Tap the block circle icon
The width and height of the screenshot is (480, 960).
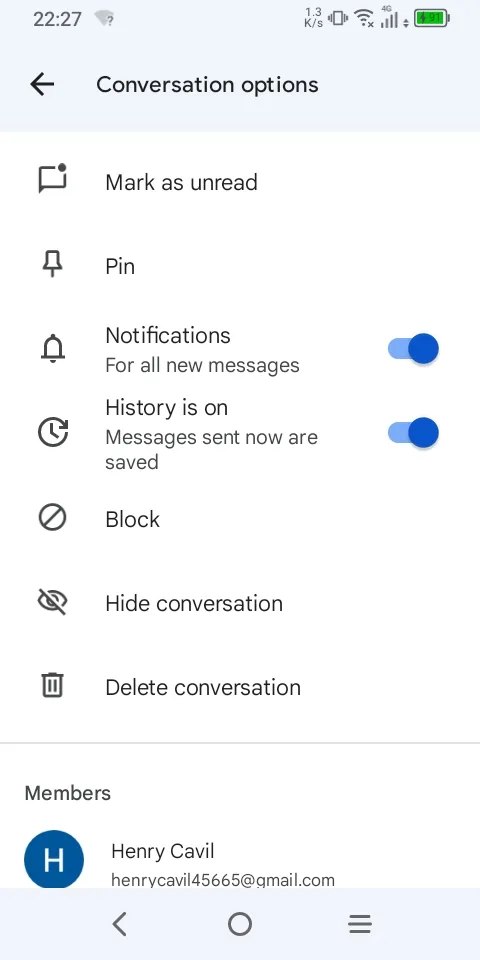pyautogui.click(x=53, y=519)
